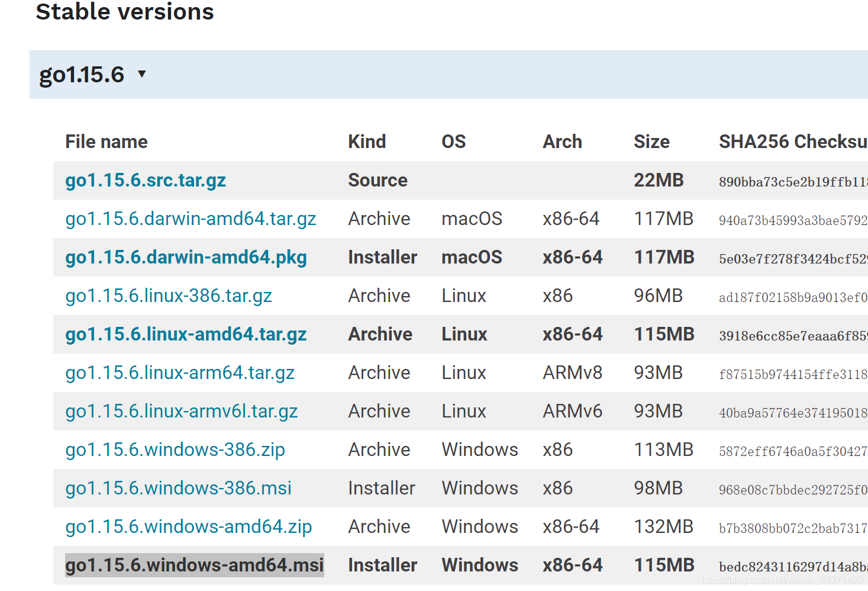Click the Kind column header
Viewport: 868px width, 591px height.
click(x=367, y=142)
